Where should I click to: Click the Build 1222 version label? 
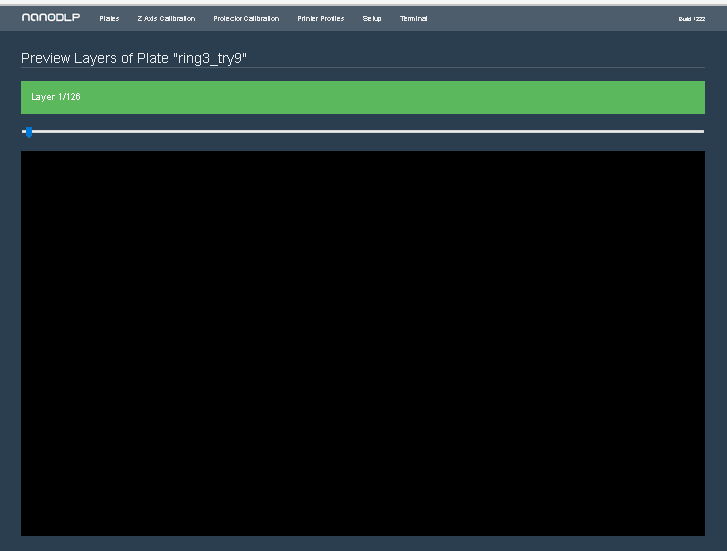tap(691, 19)
